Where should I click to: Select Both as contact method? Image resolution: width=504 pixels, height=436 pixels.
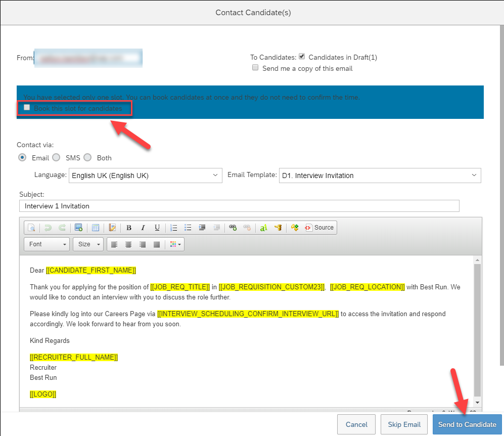point(87,157)
